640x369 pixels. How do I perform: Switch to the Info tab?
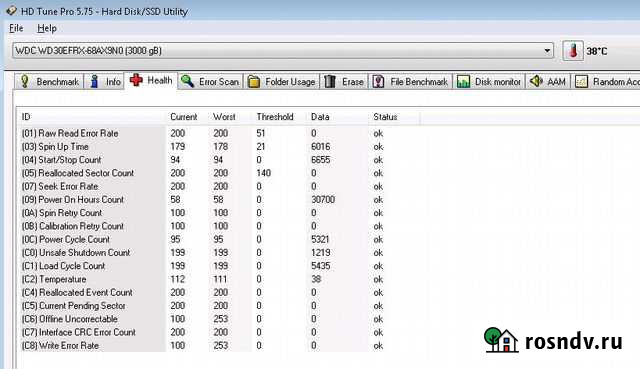[104, 81]
